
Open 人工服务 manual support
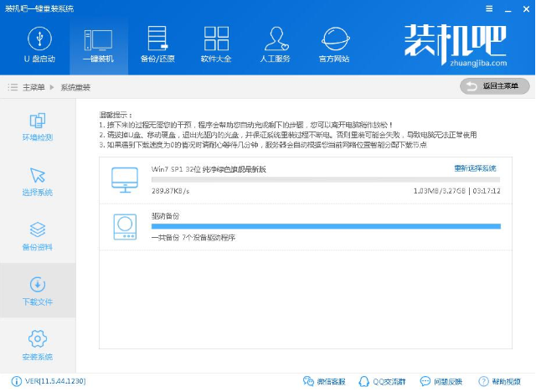coord(276,44)
